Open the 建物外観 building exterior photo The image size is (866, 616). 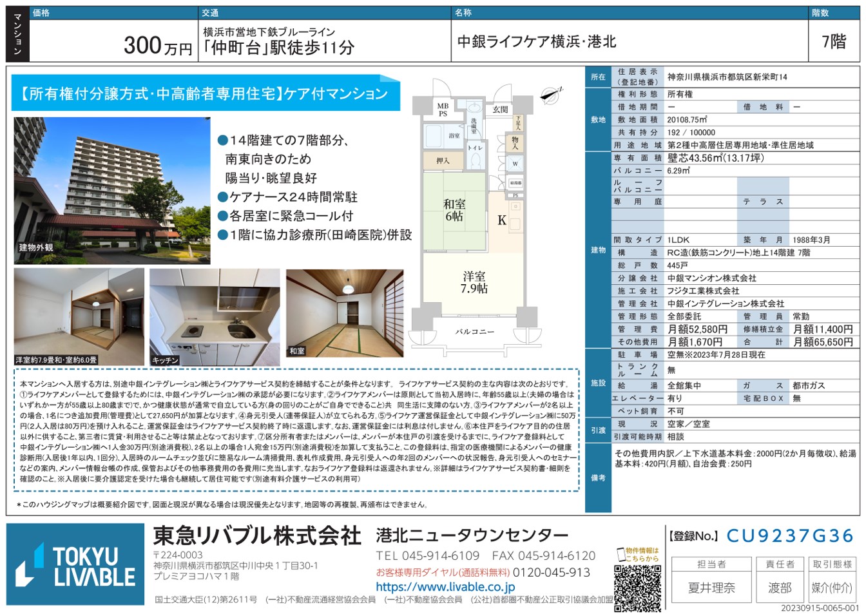[112, 191]
